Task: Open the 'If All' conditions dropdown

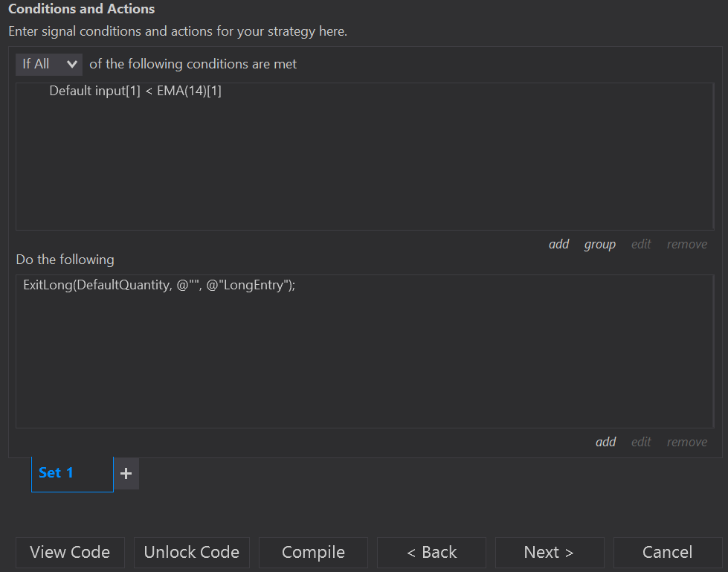Action: (x=49, y=64)
